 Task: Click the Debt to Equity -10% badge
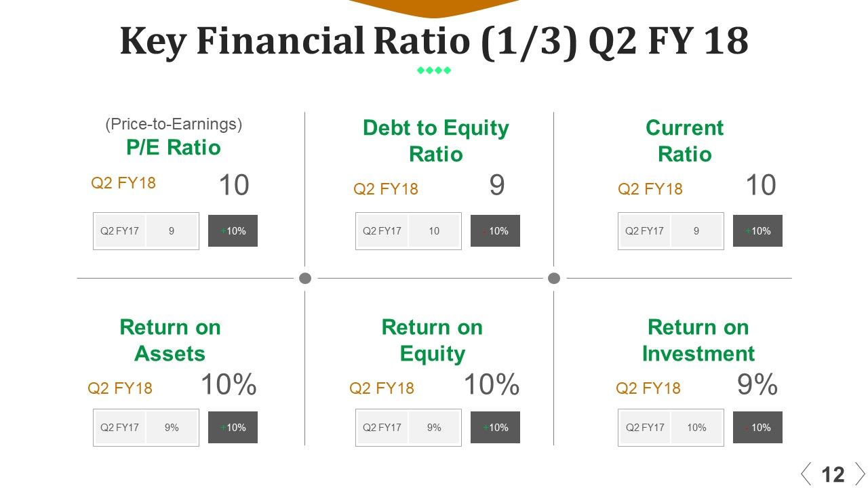pos(495,231)
